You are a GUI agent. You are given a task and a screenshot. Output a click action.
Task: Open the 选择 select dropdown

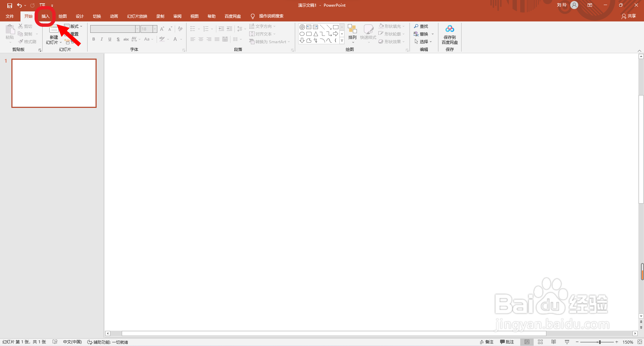coord(423,42)
